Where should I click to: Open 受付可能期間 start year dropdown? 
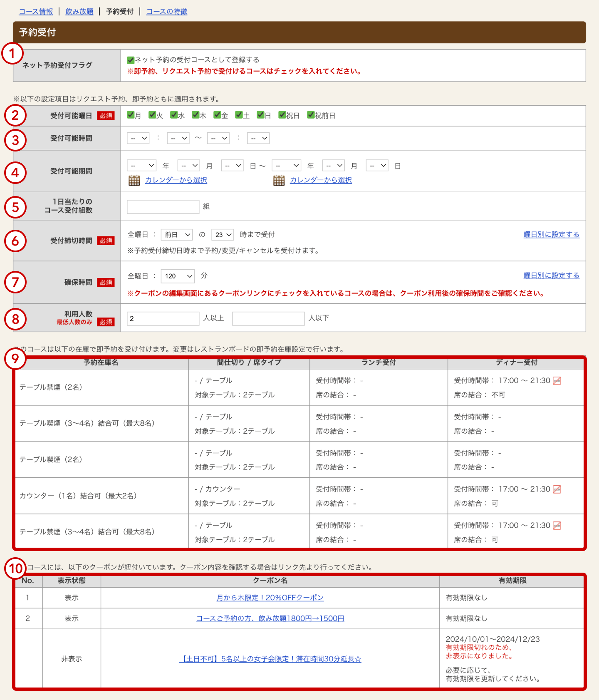click(141, 166)
